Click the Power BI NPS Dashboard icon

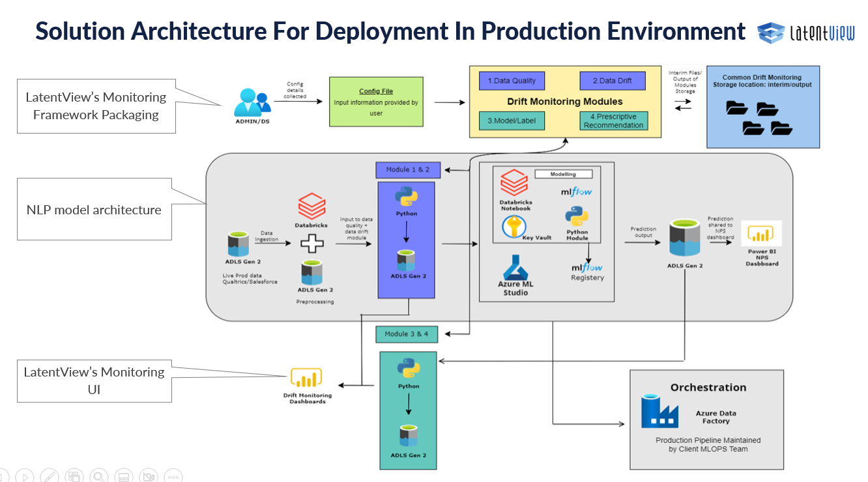[761, 234]
